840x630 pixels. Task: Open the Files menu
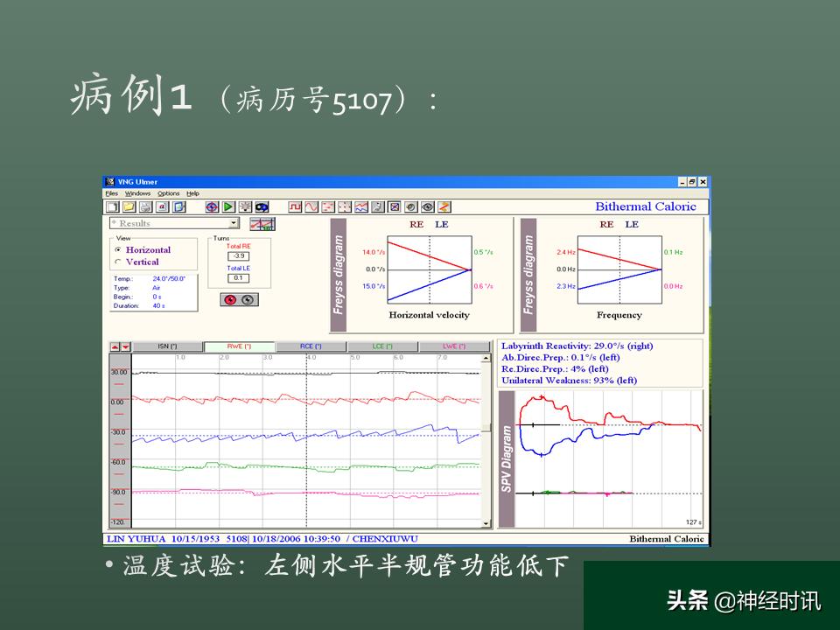point(111,193)
